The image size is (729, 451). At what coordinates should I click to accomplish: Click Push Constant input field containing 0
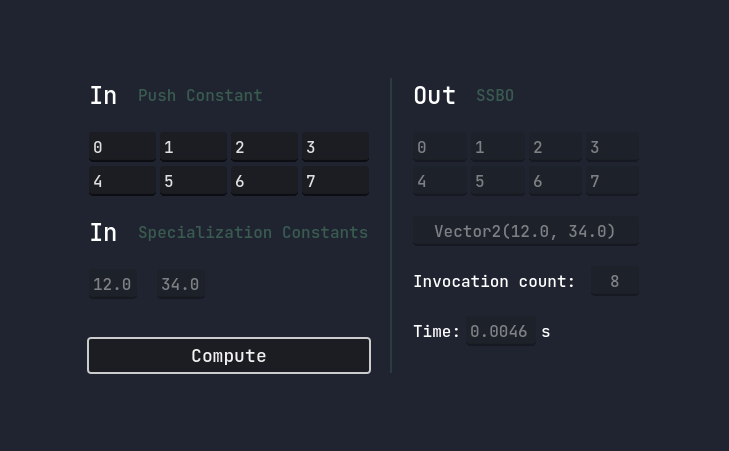point(122,147)
